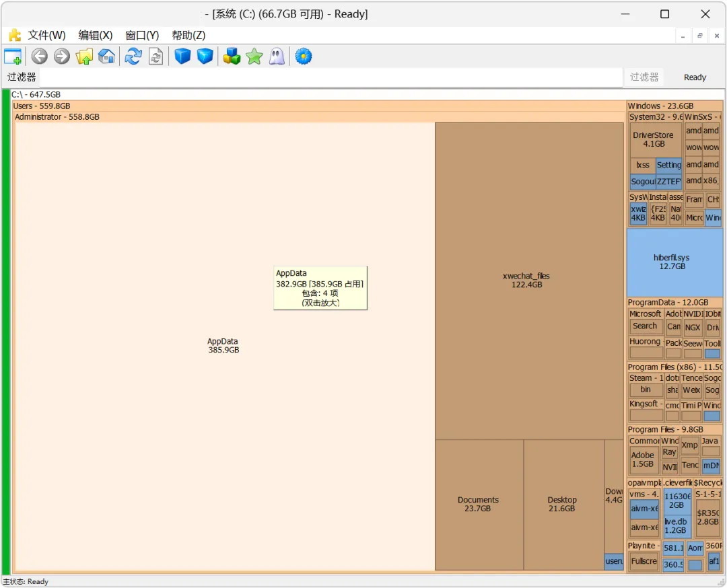Click the second blue cube detail icon
727x588 pixels.
pyautogui.click(x=205, y=57)
